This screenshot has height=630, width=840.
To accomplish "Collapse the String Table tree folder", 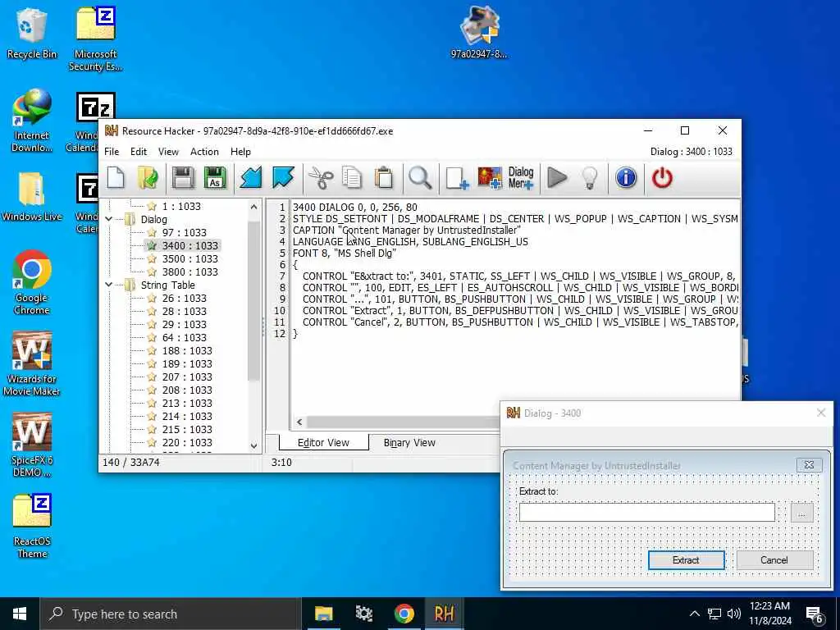I will [109, 285].
